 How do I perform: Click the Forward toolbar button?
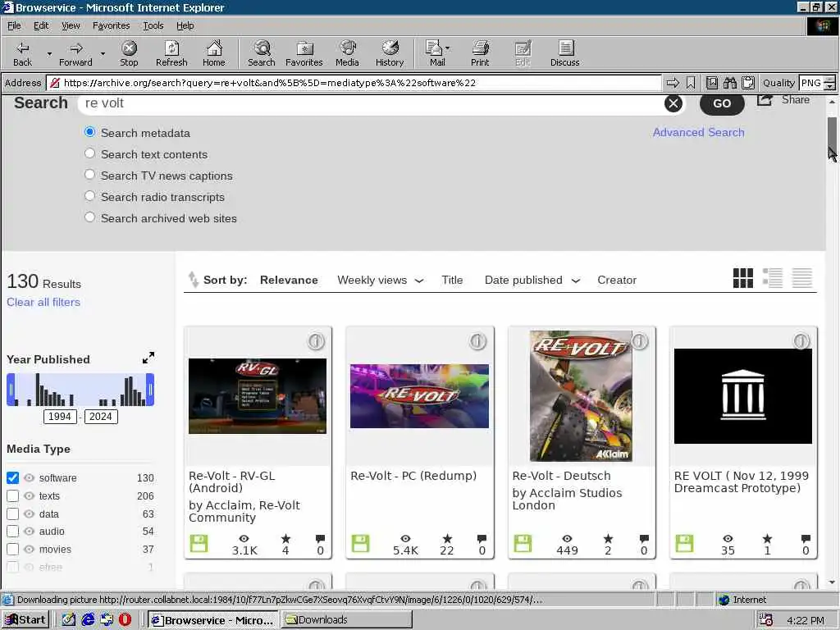(x=75, y=53)
